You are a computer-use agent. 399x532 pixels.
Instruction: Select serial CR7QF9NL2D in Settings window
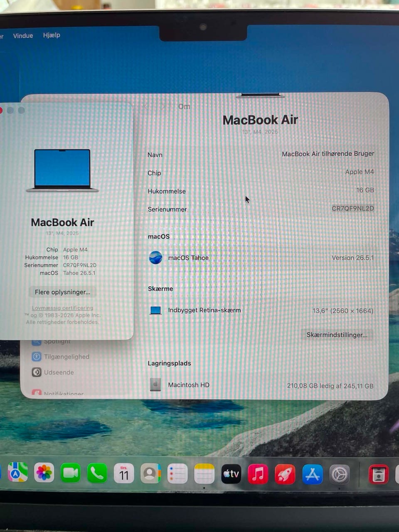[x=353, y=209]
